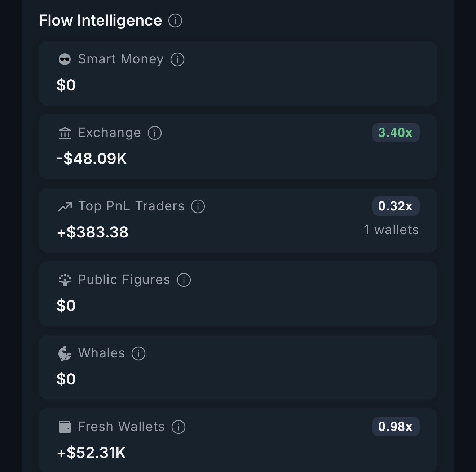Click the Top PnL Traders trend arrow icon
Image resolution: width=476 pixels, height=472 pixels.
pos(65,206)
